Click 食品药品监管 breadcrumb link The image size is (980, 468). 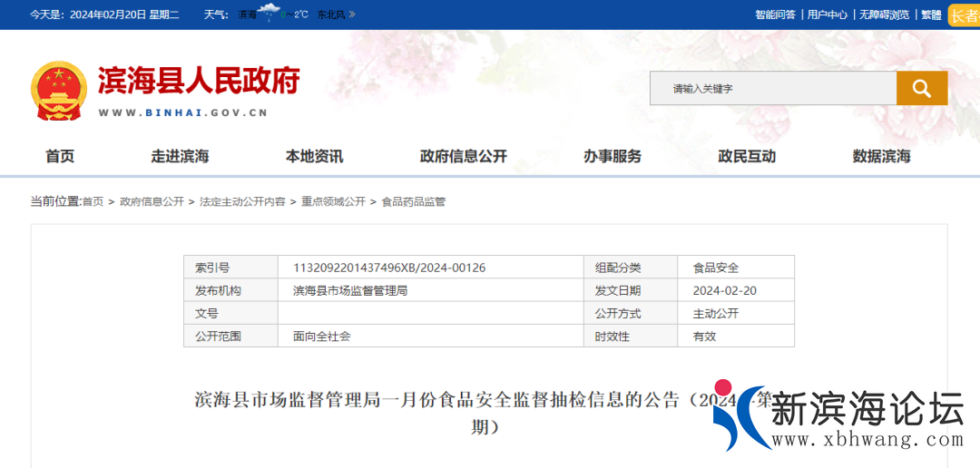pyautogui.click(x=414, y=201)
